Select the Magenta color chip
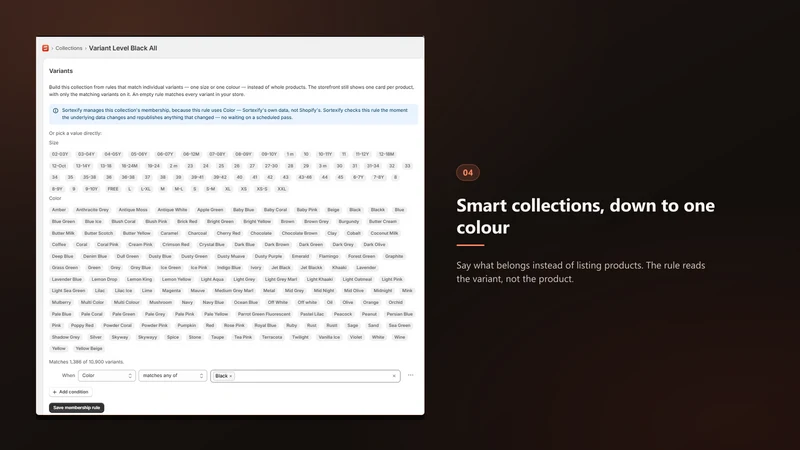800x450 pixels. (171, 291)
